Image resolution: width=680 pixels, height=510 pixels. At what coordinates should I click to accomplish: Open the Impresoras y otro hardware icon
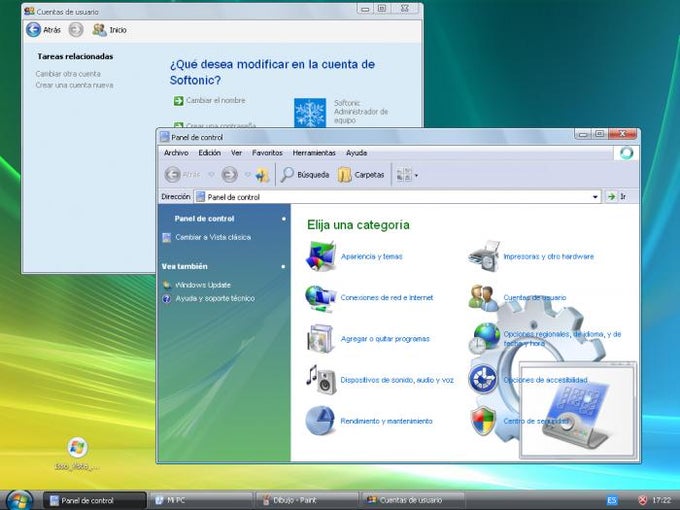coord(484,256)
